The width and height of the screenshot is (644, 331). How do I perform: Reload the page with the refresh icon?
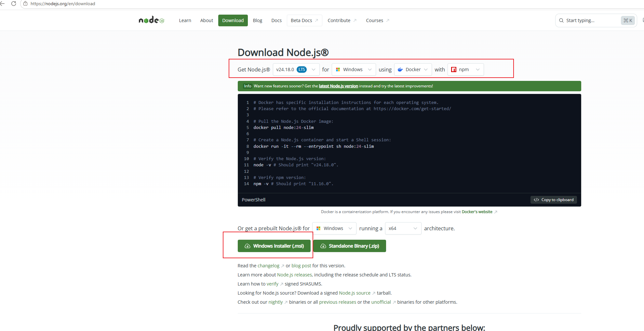click(14, 4)
